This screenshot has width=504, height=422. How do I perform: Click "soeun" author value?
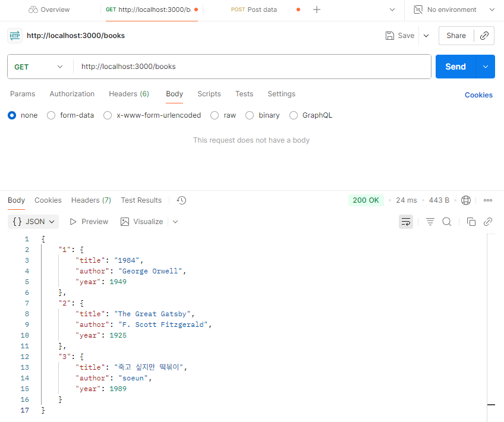133,378
